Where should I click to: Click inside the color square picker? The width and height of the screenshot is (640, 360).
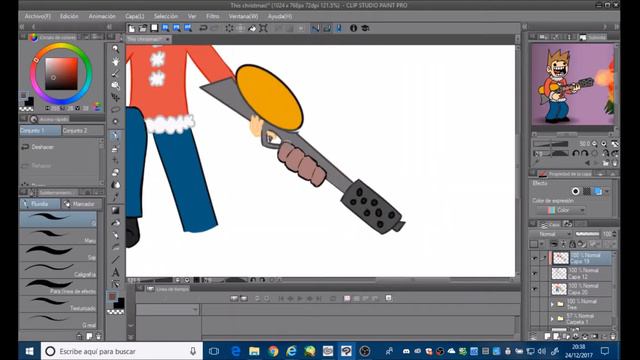[61, 74]
